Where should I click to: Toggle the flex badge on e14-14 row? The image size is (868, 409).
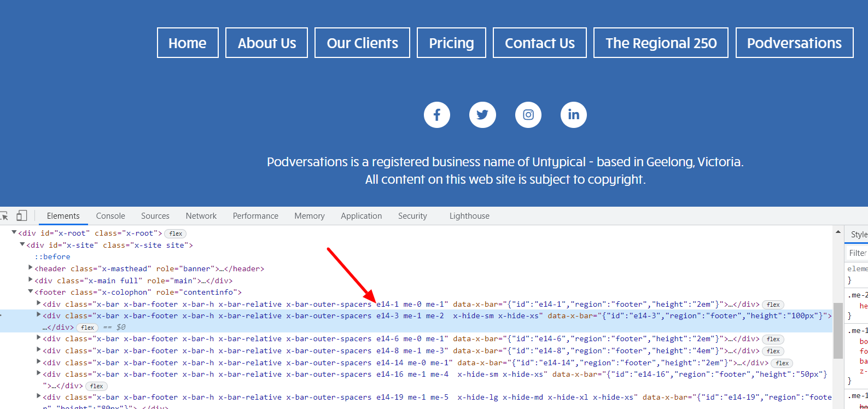pos(783,363)
